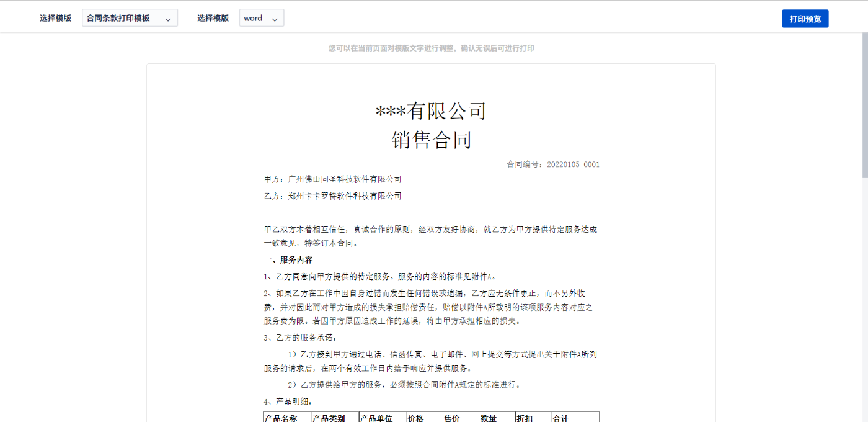Click the 乙方 line 郑州卡卡罗特软件科技有限公司
Image resolution: width=868 pixels, height=422 pixels.
point(332,196)
